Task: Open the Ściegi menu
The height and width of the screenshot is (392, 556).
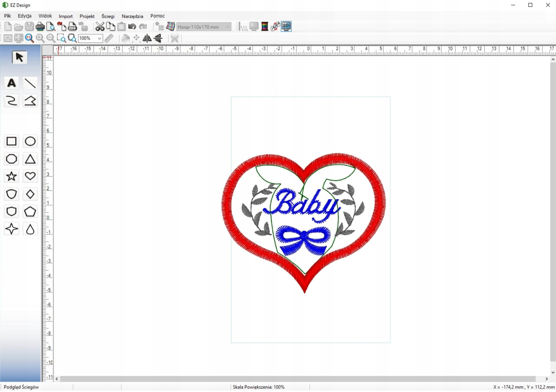Action: [108, 16]
